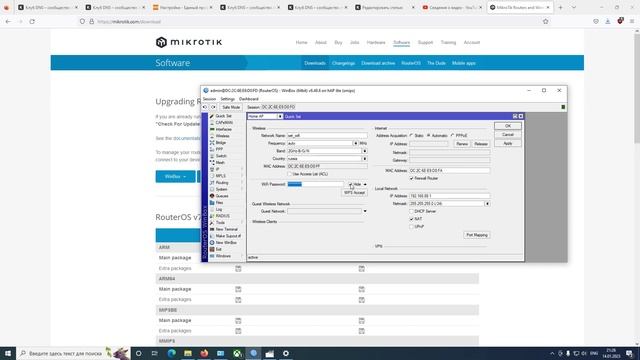Click the WinBox redo arrow icon
The image size is (640, 360).
[213, 107]
